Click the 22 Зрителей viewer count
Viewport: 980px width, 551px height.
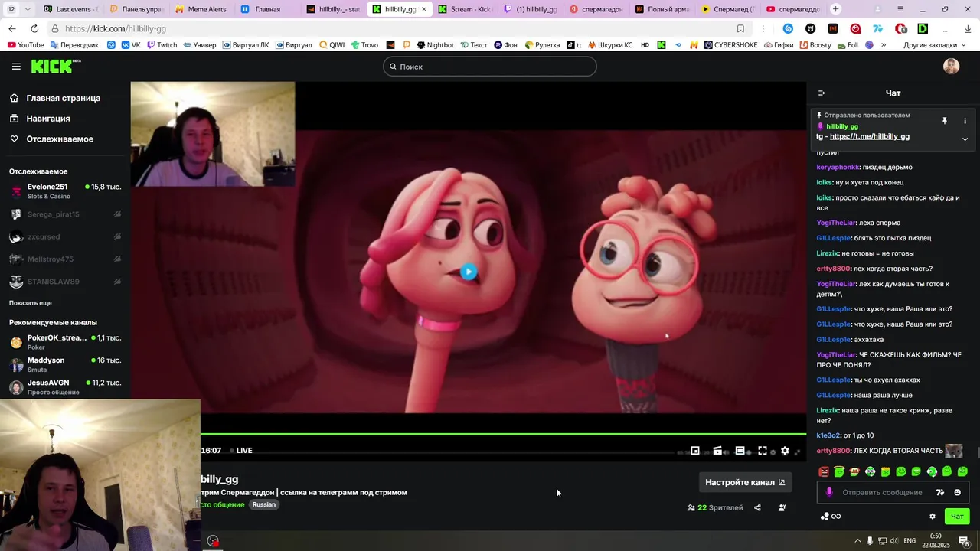(x=716, y=507)
